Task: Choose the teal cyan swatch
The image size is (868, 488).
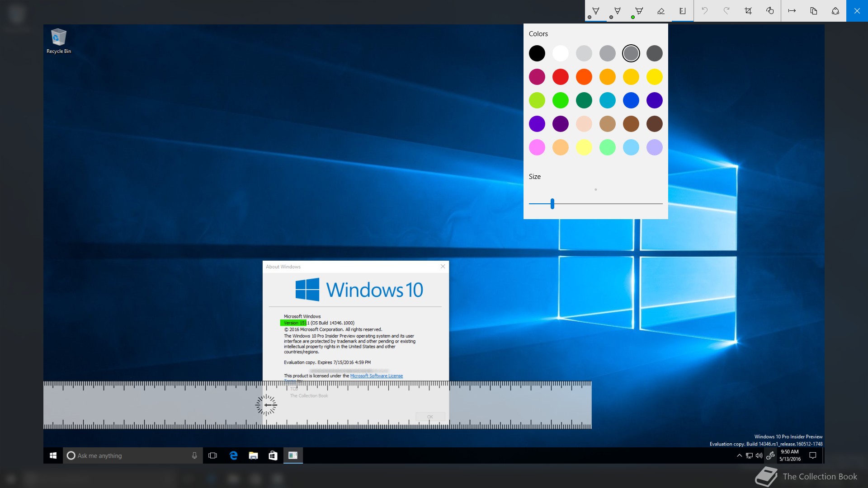Action: (608, 100)
